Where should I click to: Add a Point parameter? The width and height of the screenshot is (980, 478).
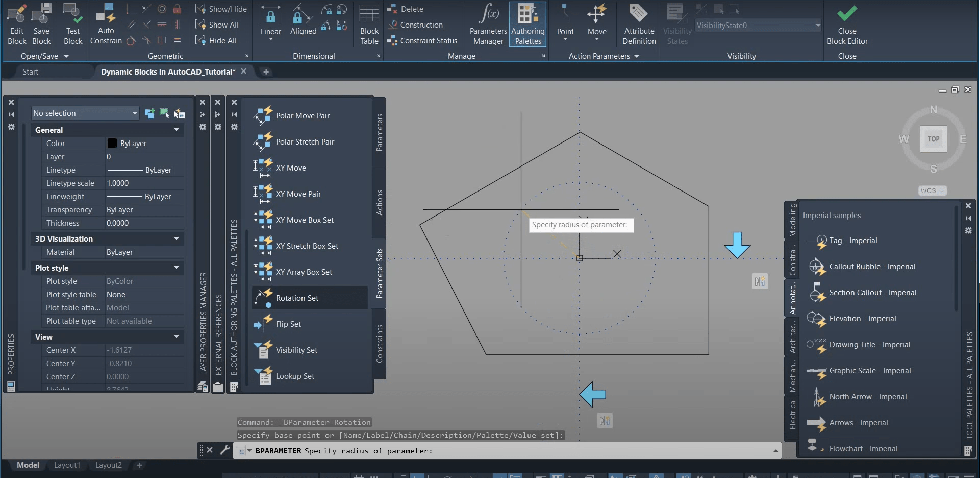point(565,20)
